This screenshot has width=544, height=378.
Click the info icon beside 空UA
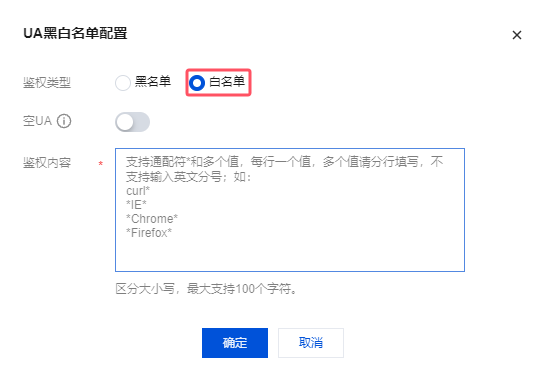pos(64,121)
